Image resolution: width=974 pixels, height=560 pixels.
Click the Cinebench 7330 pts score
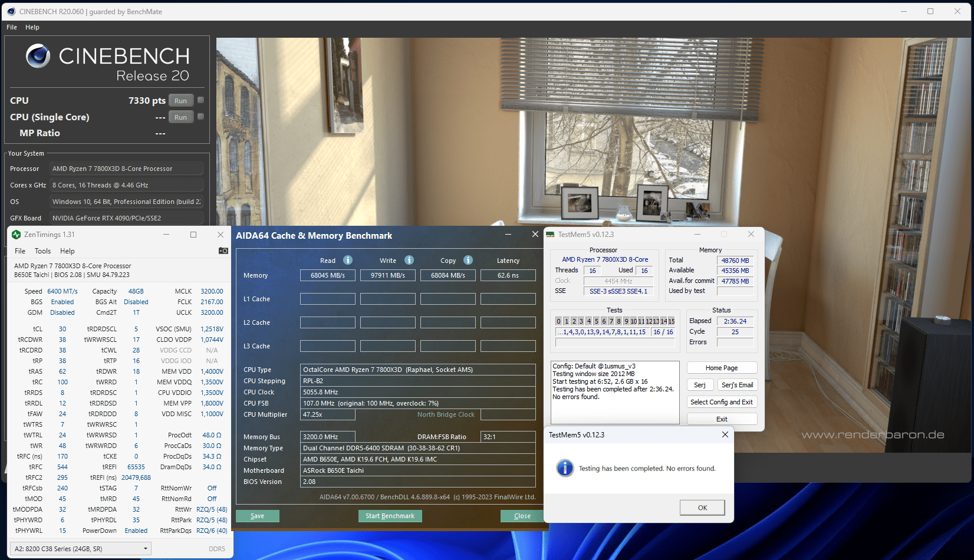coord(147,101)
